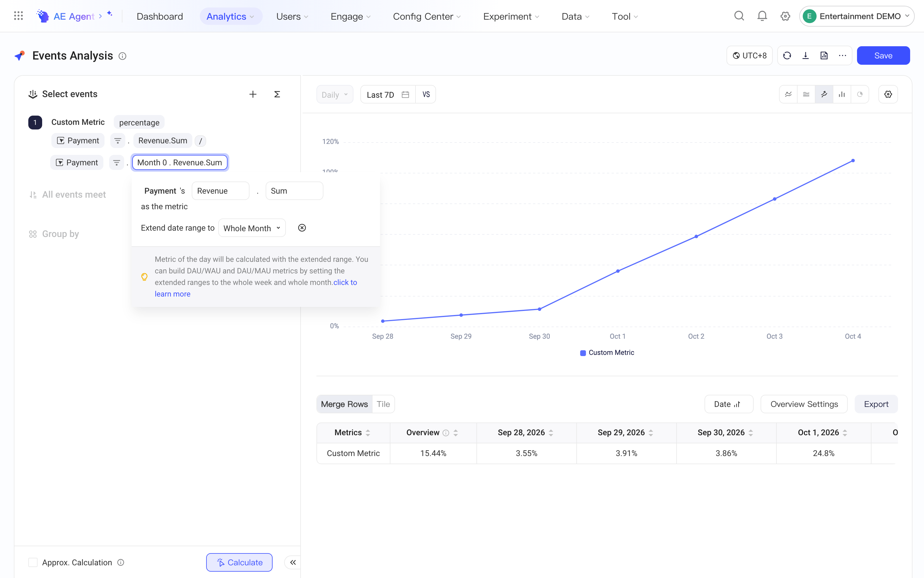The height and width of the screenshot is (578, 924).
Task: Click the sigma formula icon
Action: [x=277, y=94]
